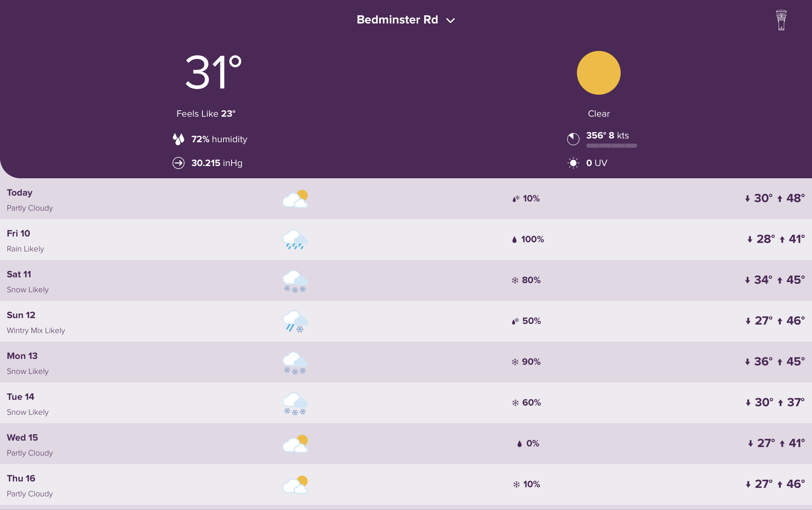Click Friday's rain cloud forecast icon

295,240
